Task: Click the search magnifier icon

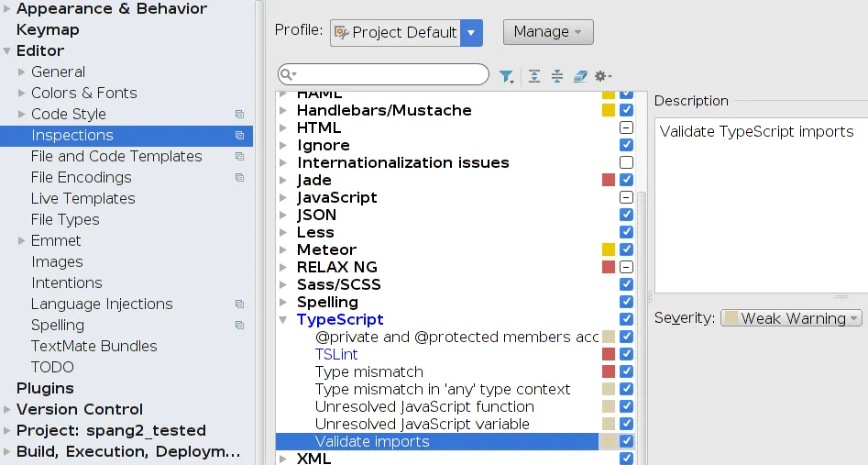Action: tap(288, 75)
